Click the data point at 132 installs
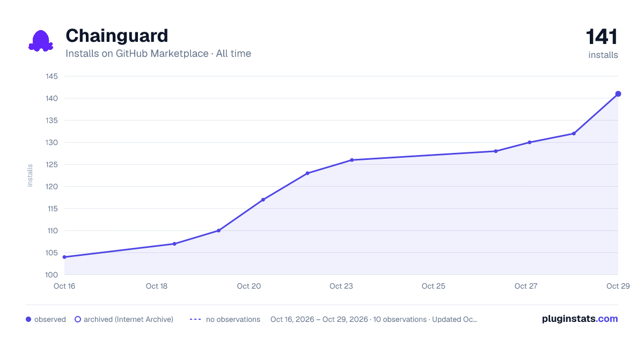 click(574, 134)
